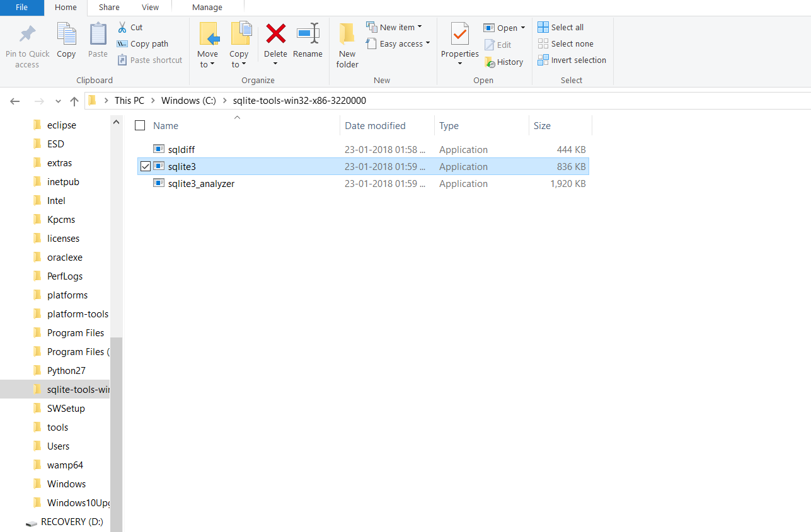Click Select none in the ribbon

565,43
